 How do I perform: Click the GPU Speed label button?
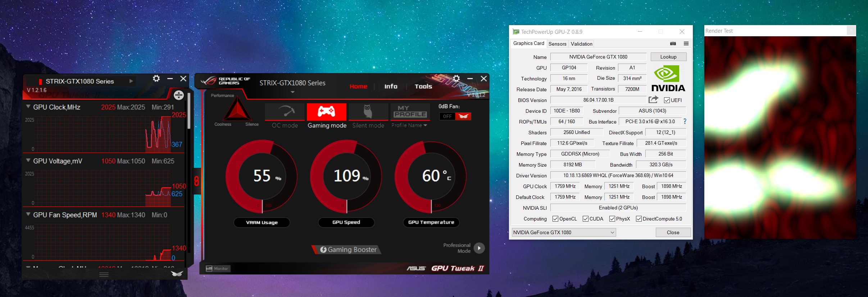pyautogui.click(x=346, y=222)
